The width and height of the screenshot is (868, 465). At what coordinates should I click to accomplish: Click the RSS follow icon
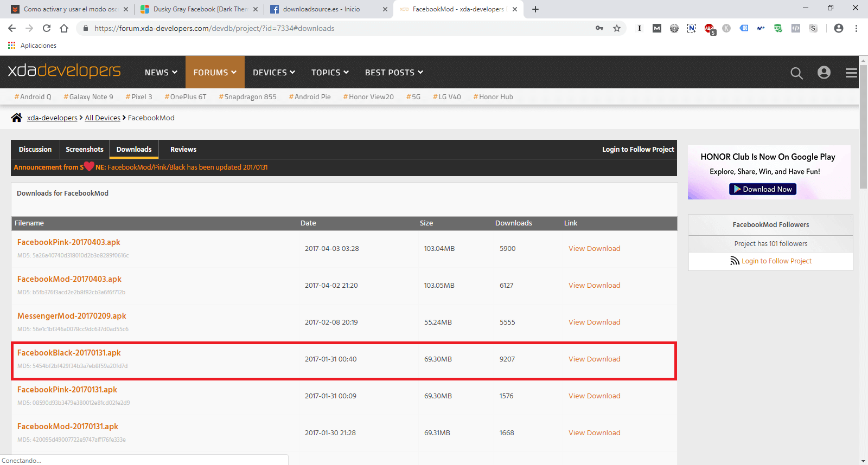tap(735, 261)
